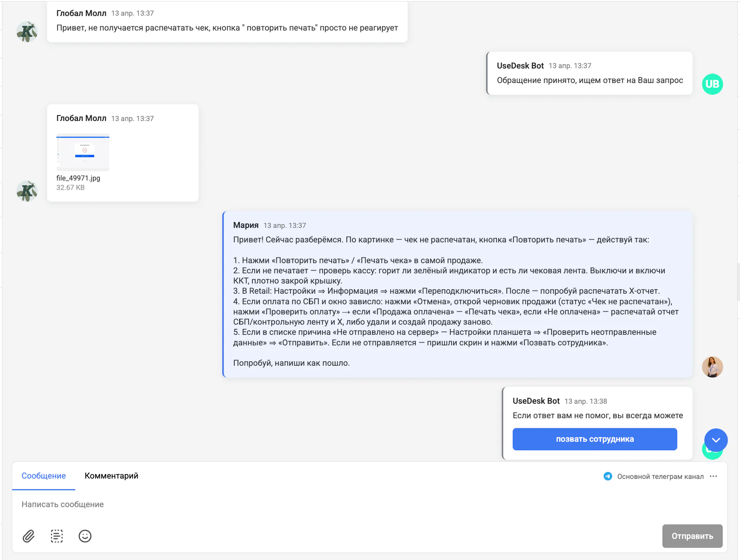The image size is (740, 560).
Task: Click step 1 about «Повторить печать»
Action: point(358,260)
